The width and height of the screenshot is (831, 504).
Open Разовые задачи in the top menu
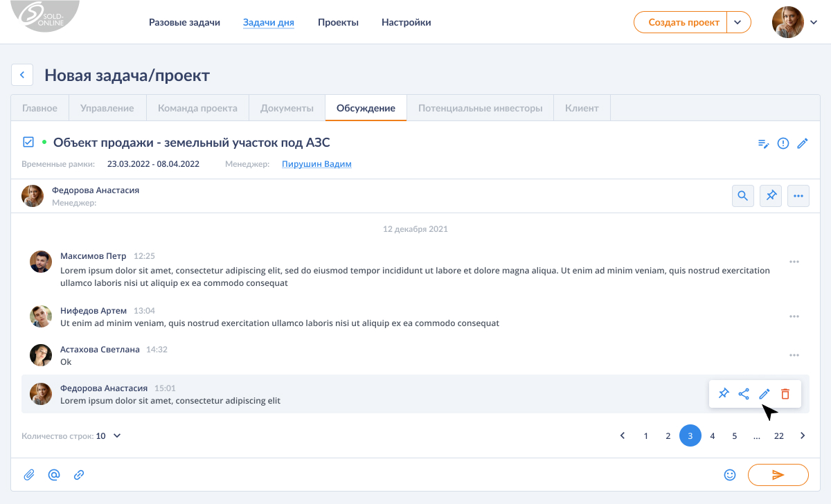click(x=184, y=22)
